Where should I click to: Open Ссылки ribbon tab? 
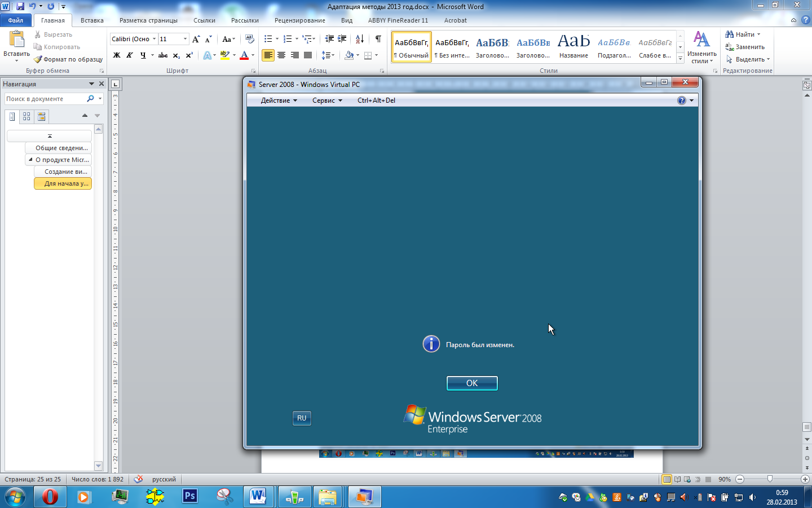click(x=204, y=20)
